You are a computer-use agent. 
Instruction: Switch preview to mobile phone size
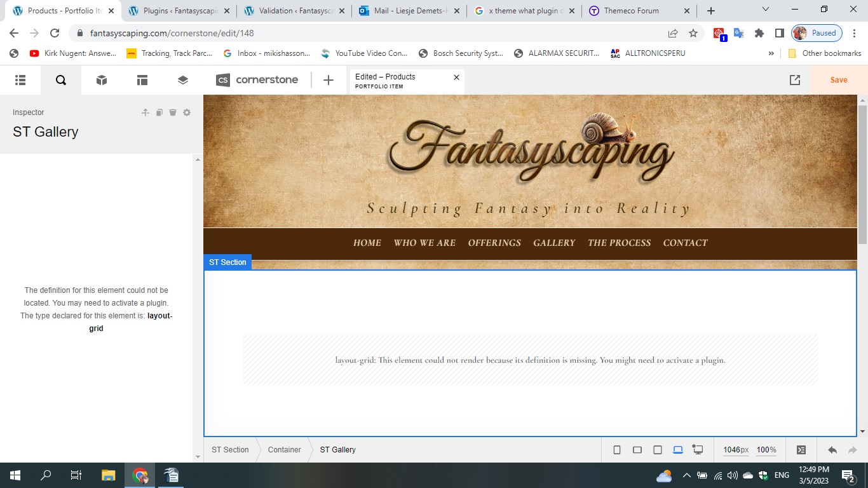pyautogui.click(x=617, y=450)
